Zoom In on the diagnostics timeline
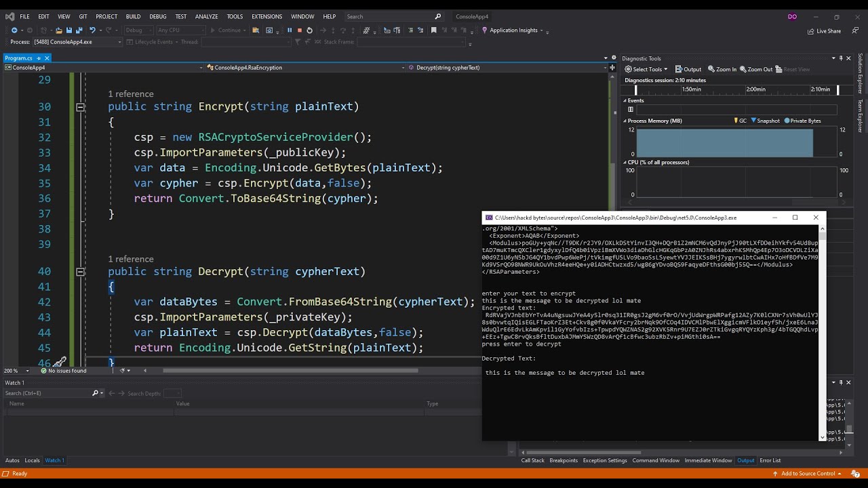Viewport: 868px width, 488px height. coord(722,69)
